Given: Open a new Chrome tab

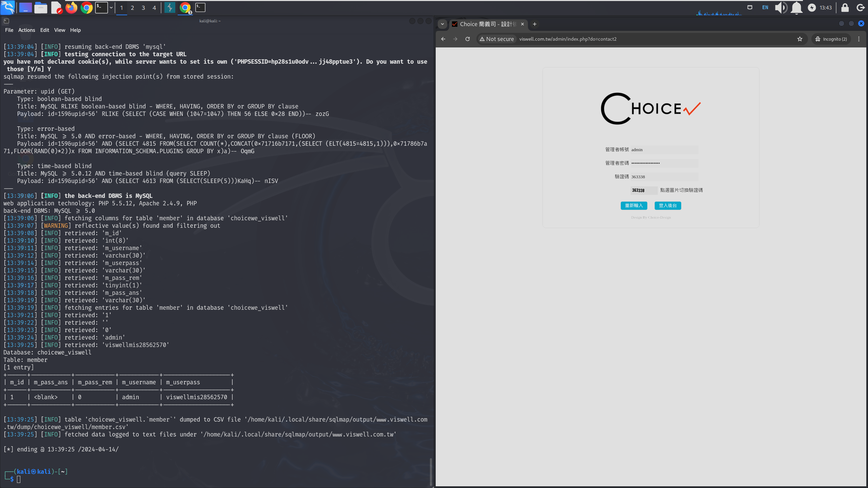Looking at the screenshot, I should point(535,24).
